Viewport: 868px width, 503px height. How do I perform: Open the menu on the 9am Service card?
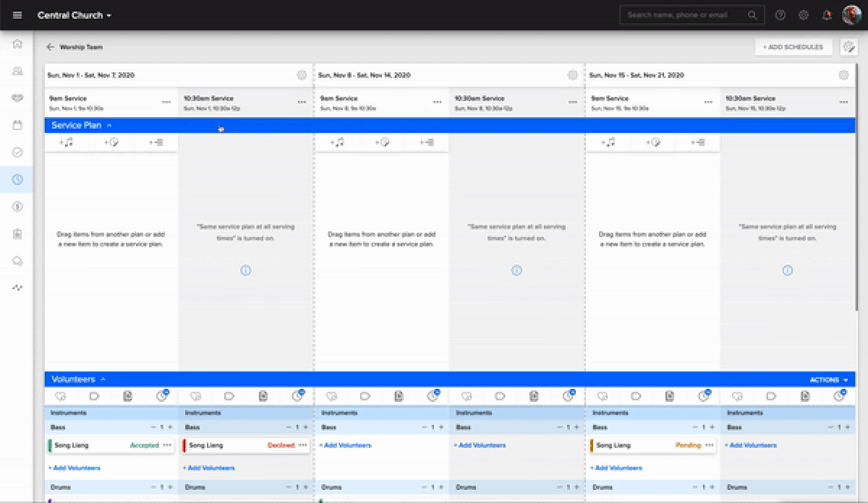(166, 101)
